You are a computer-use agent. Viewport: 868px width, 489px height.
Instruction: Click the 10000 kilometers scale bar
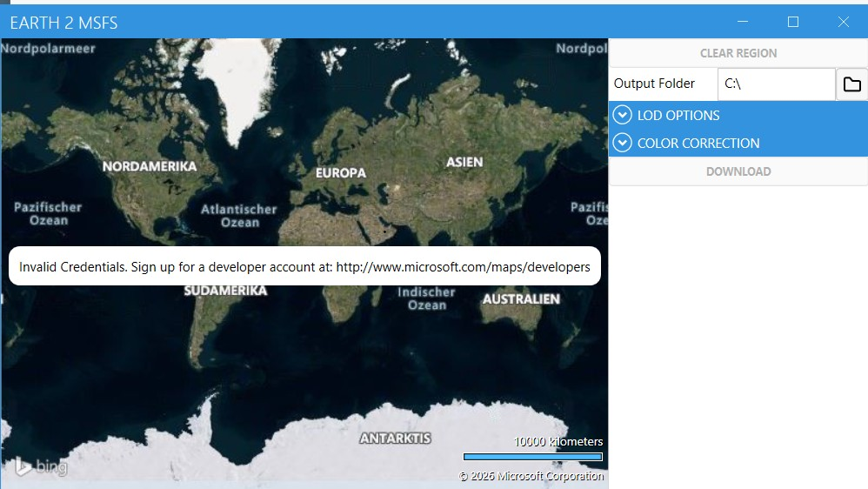(x=532, y=457)
